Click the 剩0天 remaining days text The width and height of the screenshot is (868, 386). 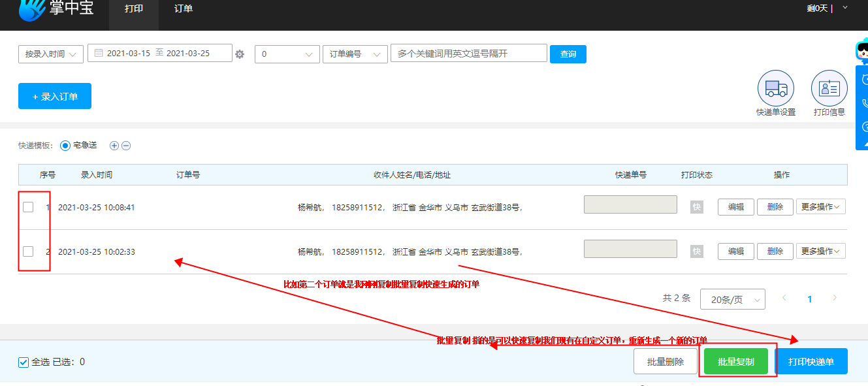tap(817, 8)
